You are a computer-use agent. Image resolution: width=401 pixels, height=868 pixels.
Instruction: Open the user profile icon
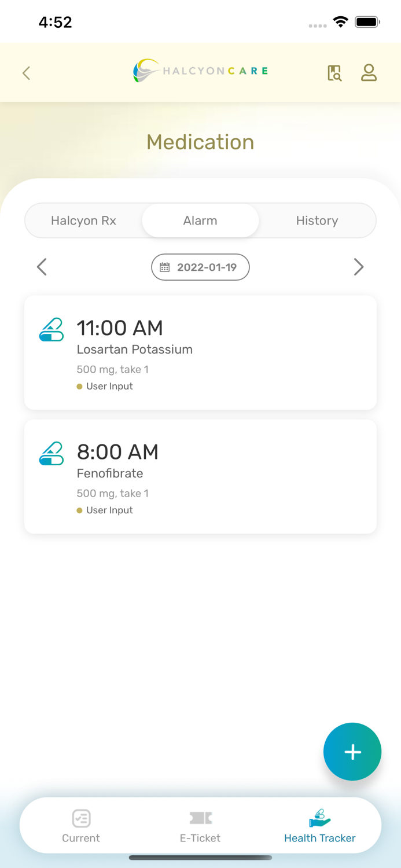[369, 72]
